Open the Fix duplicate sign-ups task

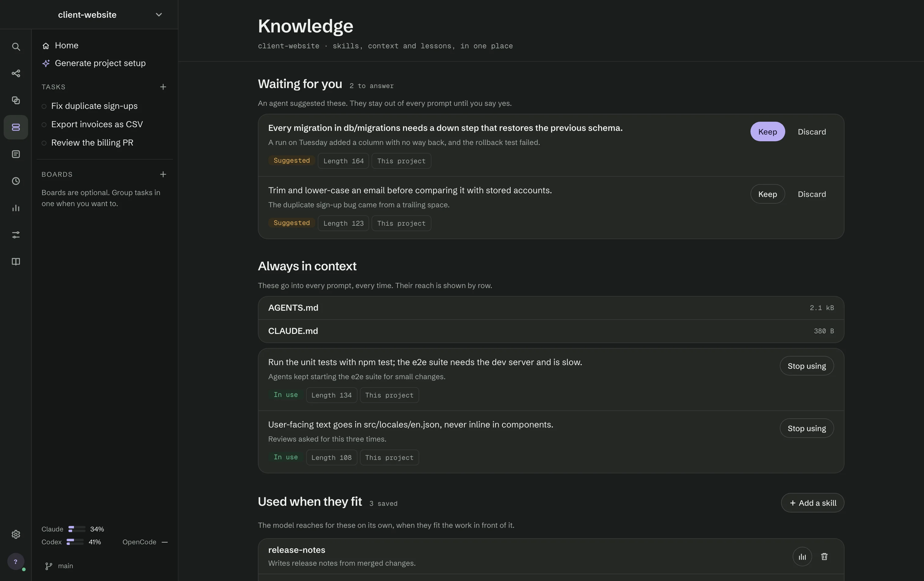(105, 106)
